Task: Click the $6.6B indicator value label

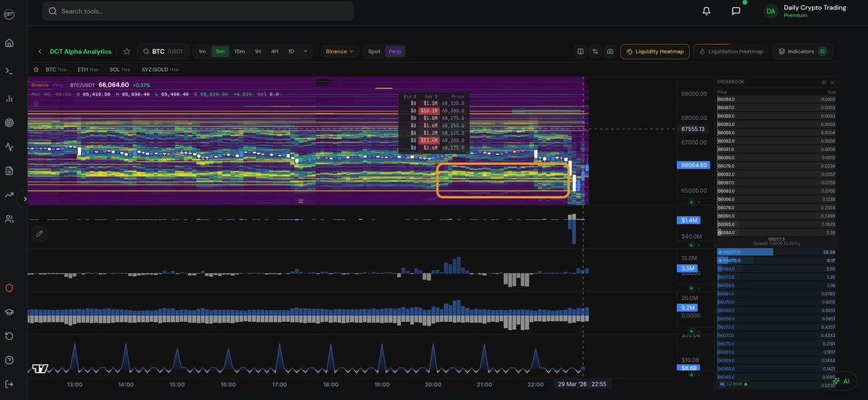Action: pyautogui.click(x=689, y=368)
